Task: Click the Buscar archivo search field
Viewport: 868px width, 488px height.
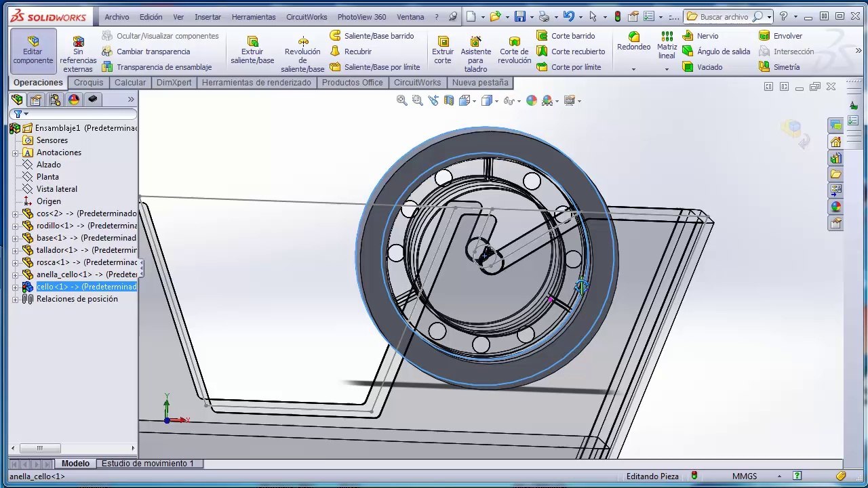Action: coord(726,16)
